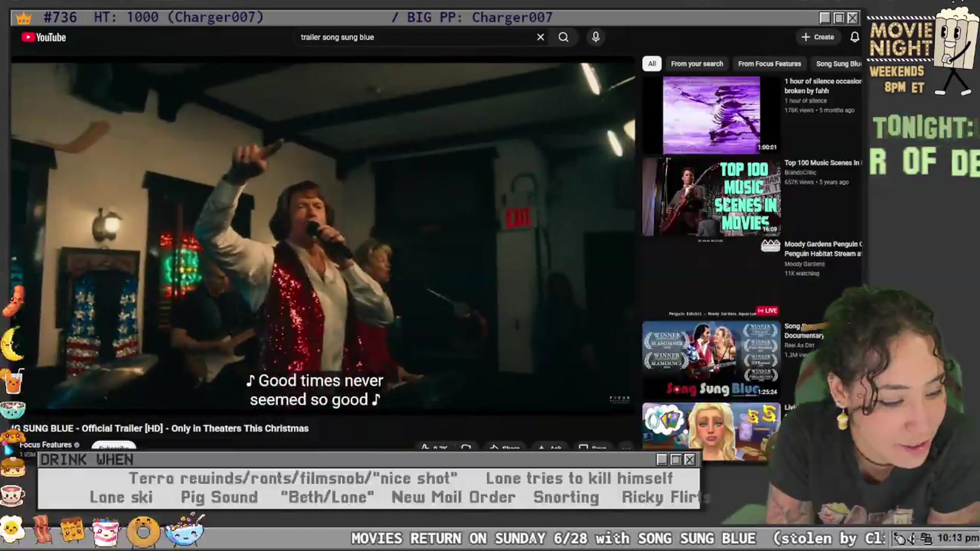Open the '1 hour of silence occasion' video title
The width and height of the screenshot is (980, 551).
tap(823, 86)
